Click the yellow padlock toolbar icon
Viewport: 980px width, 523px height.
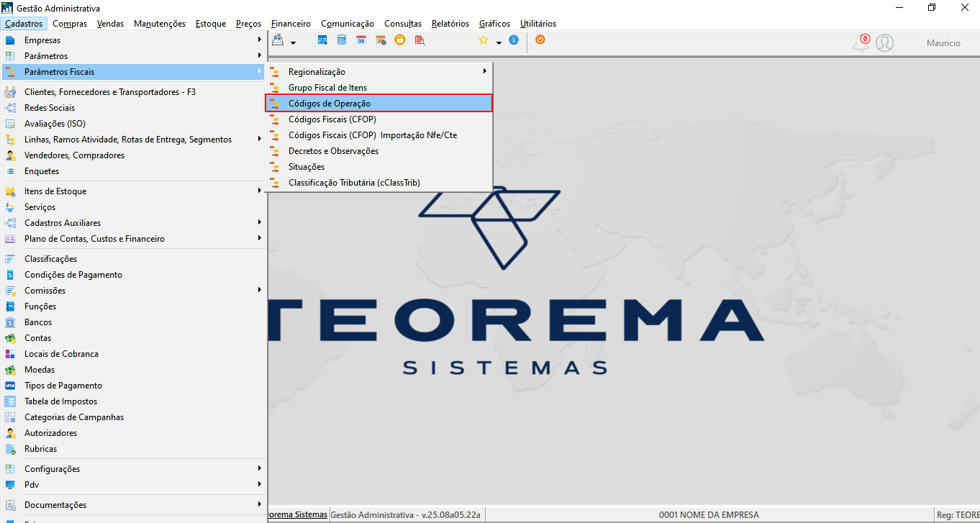click(x=400, y=40)
